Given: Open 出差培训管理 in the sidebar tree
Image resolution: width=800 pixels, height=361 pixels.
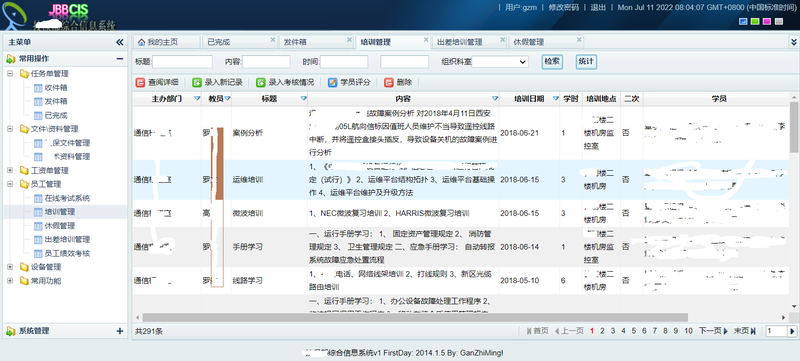Looking at the screenshot, I should click(67, 239).
